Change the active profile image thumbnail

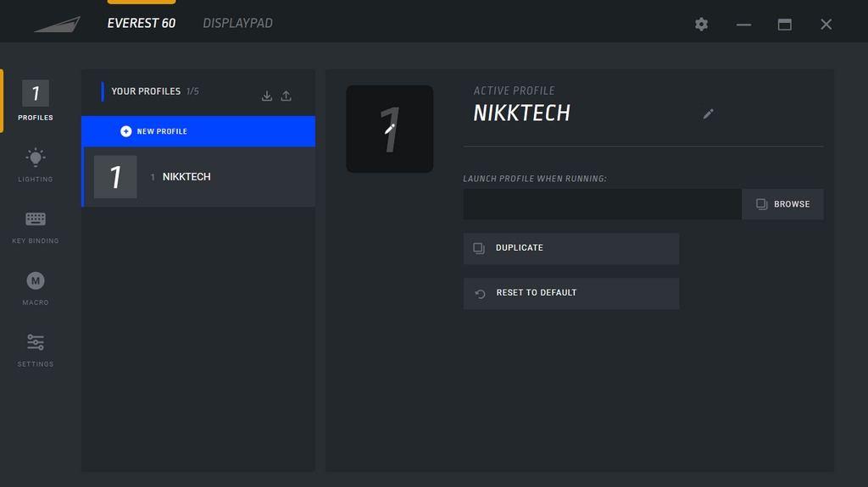[390, 129]
